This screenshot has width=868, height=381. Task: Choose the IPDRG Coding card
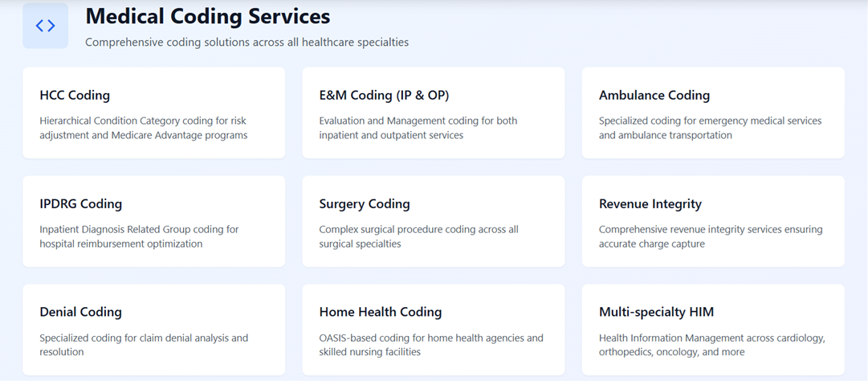pos(154,222)
